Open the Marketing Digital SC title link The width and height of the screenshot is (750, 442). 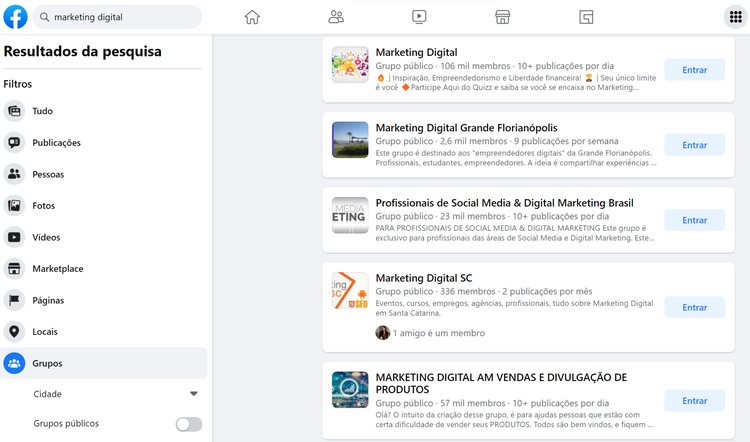pos(424,278)
